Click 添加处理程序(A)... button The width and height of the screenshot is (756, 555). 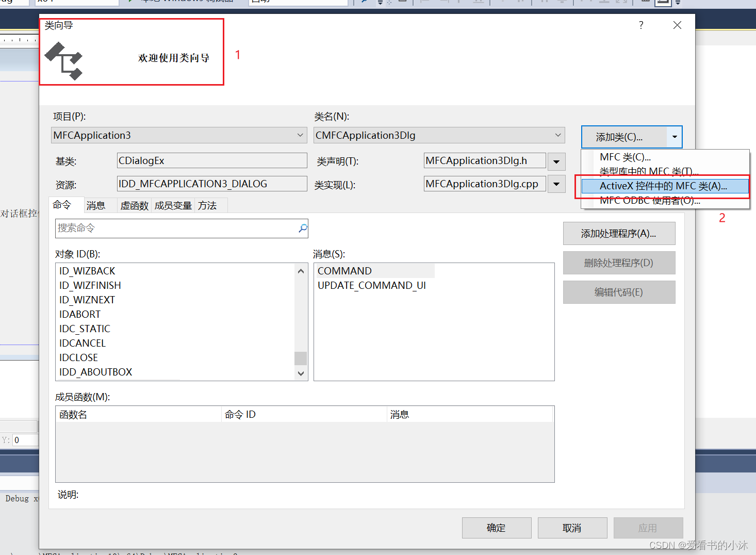(x=619, y=234)
